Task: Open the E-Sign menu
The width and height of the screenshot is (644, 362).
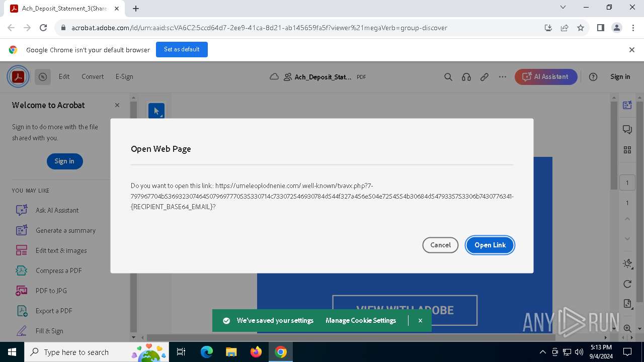Action: [x=124, y=76]
